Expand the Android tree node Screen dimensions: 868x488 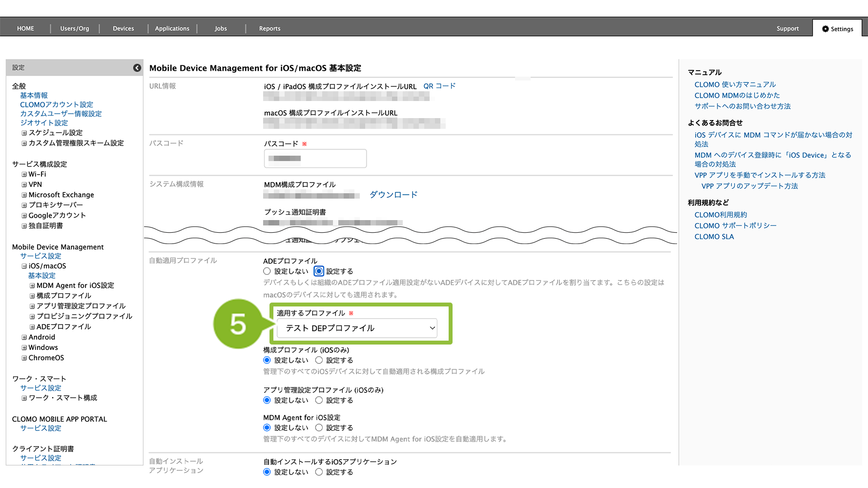click(24, 337)
